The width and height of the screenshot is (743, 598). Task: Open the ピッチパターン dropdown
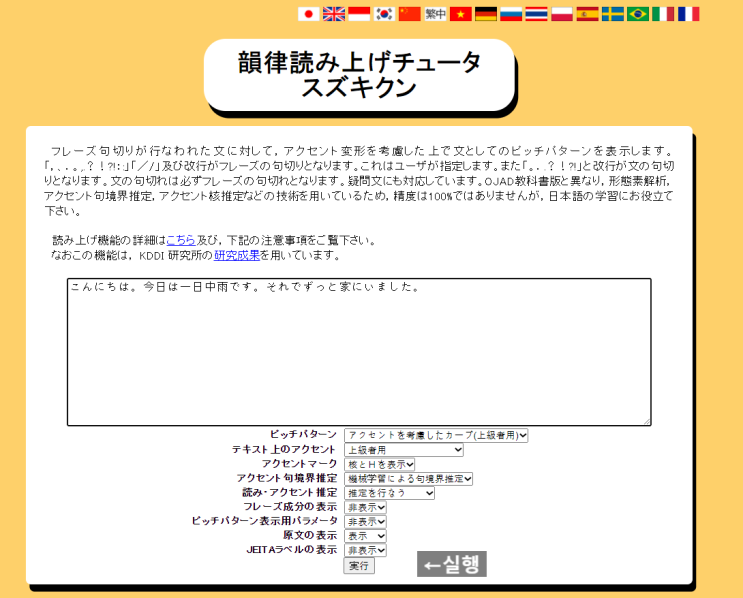[x=436, y=435]
